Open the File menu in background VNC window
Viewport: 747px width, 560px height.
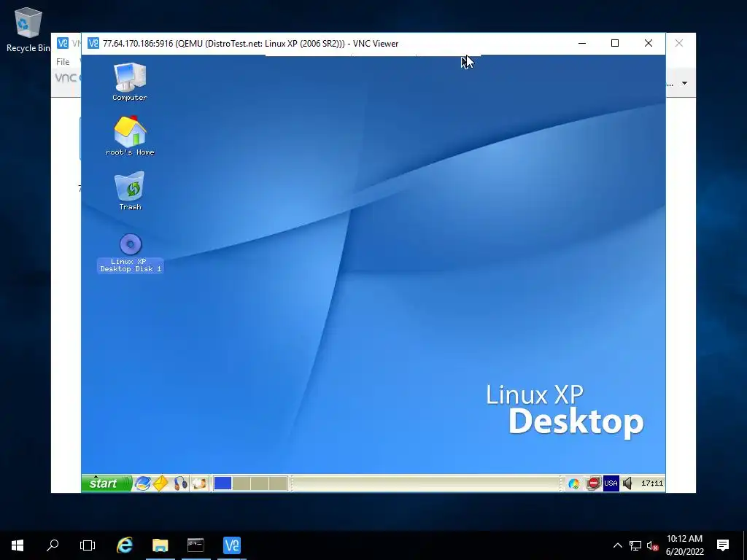click(x=63, y=62)
